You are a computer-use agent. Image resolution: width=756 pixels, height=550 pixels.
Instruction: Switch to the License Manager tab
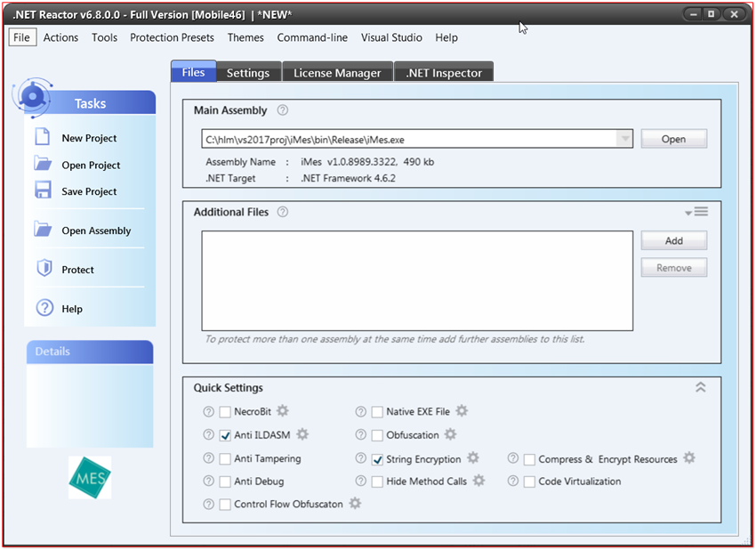337,72
